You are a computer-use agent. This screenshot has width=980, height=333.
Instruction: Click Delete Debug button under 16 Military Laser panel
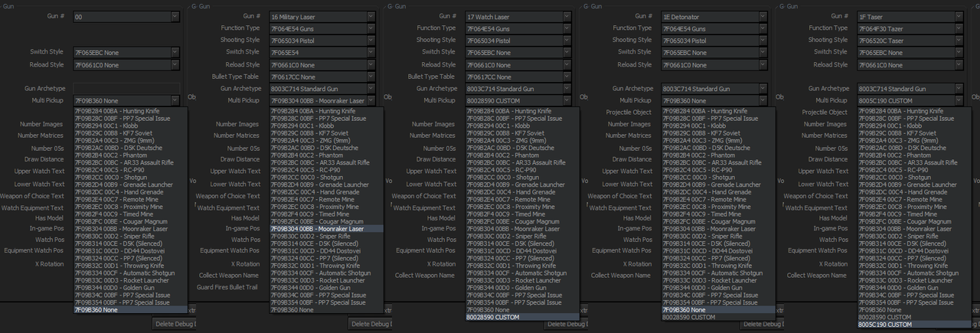point(371,325)
